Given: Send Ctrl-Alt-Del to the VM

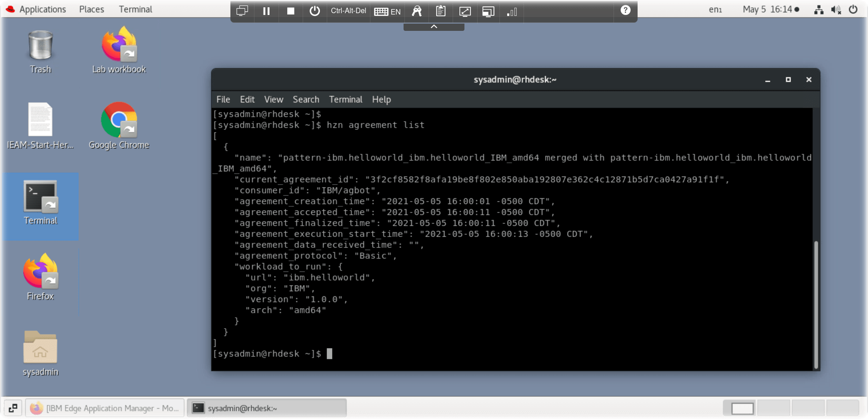Looking at the screenshot, I should [348, 11].
